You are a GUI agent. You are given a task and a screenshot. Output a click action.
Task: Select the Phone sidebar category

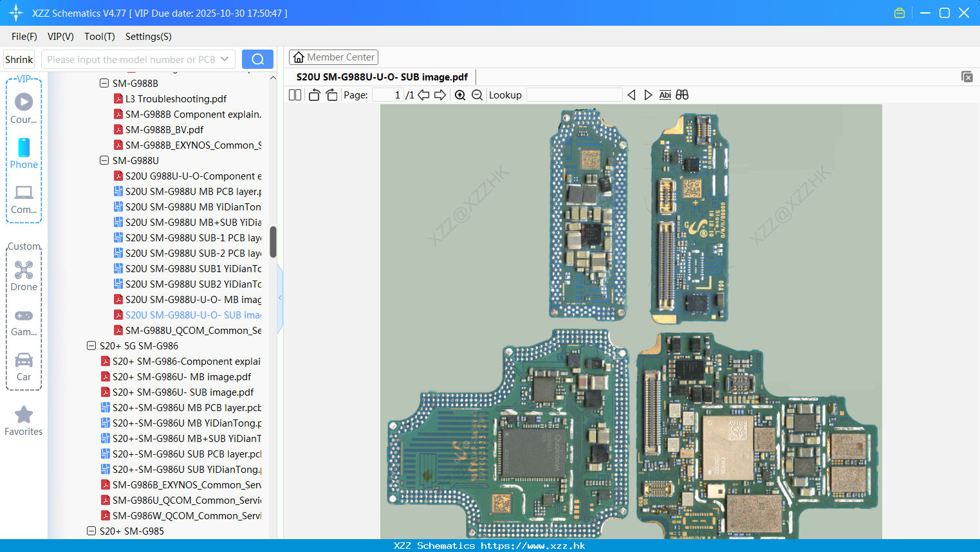[24, 153]
